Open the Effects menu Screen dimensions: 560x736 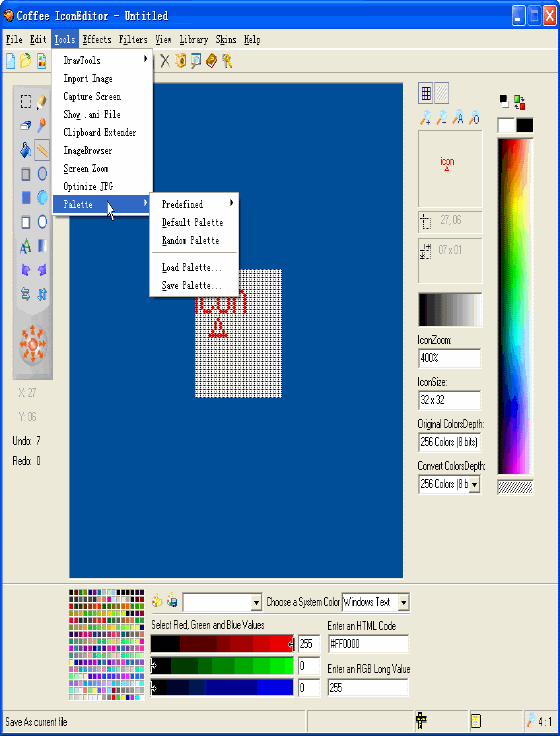pos(97,40)
